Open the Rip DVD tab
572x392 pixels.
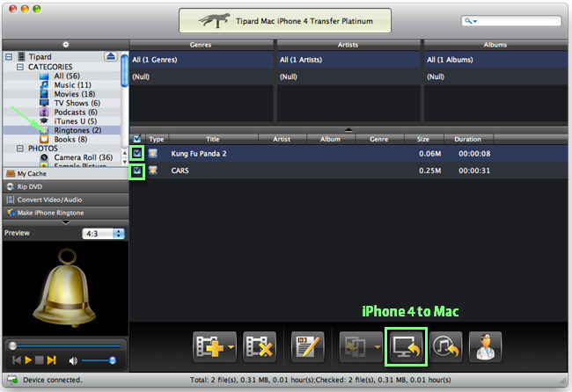[x=66, y=187]
